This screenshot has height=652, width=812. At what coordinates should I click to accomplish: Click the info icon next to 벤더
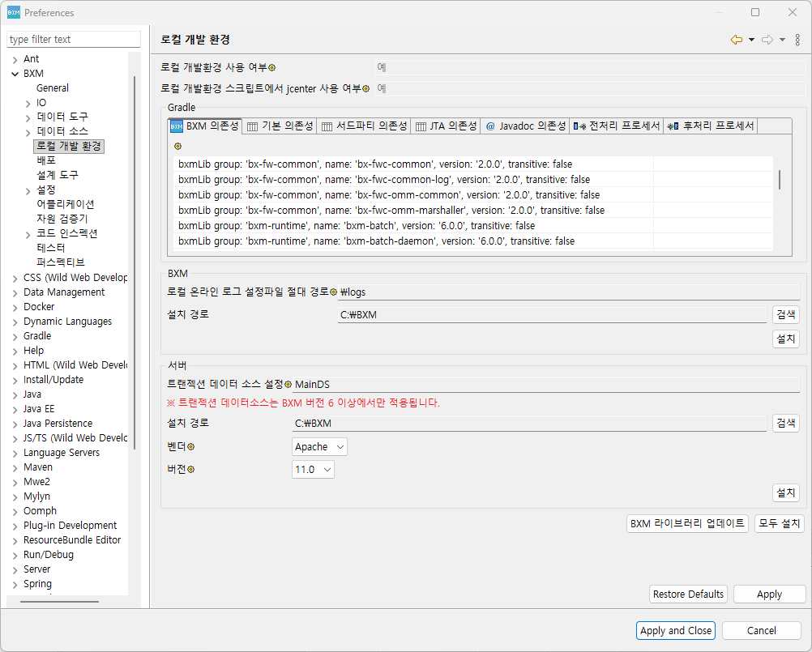pyautogui.click(x=192, y=447)
